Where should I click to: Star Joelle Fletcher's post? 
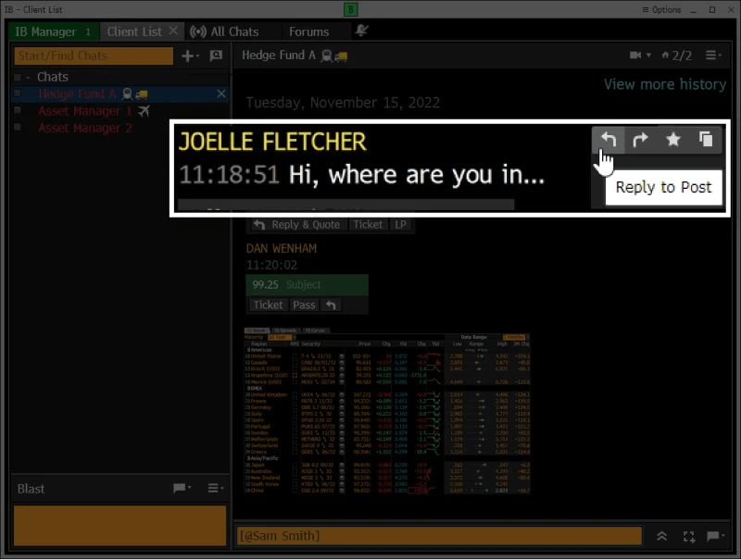[x=673, y=140]
